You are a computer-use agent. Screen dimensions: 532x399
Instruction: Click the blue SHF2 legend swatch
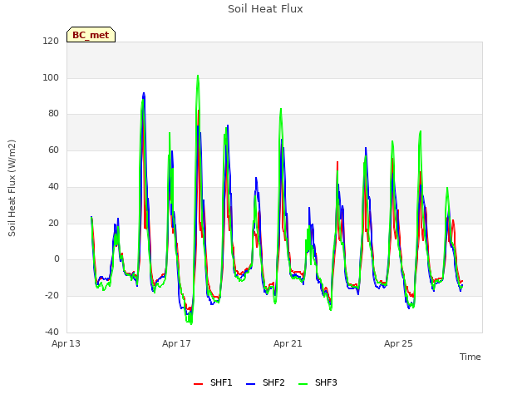(x=250, y=384)
